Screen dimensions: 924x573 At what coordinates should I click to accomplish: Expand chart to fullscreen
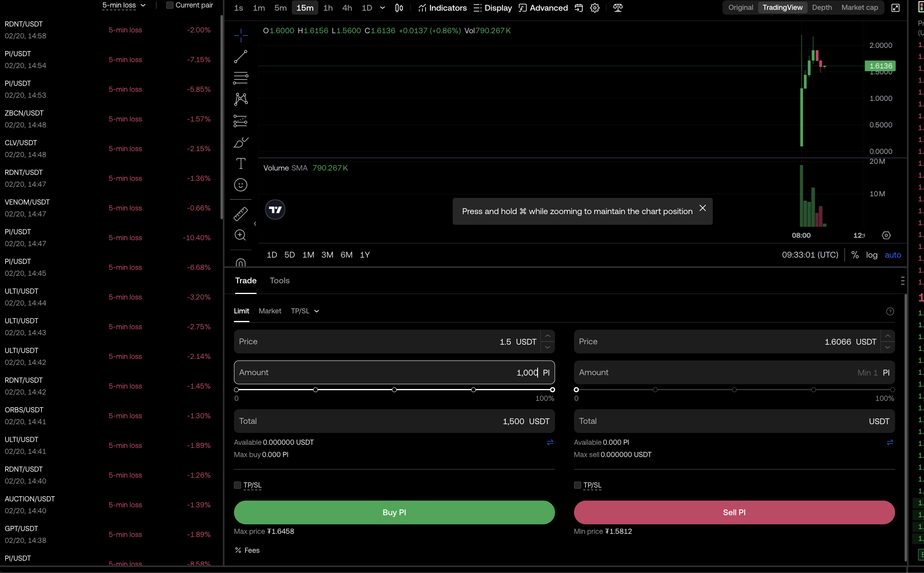pos(895,8)
